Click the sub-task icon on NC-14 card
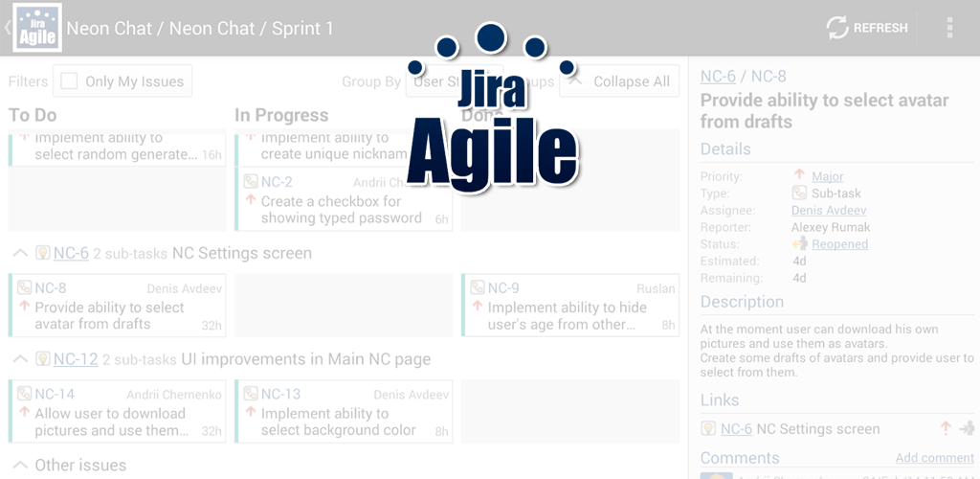Image resolution: width=980 pixels, height=479 pixels. click(25, 394)
